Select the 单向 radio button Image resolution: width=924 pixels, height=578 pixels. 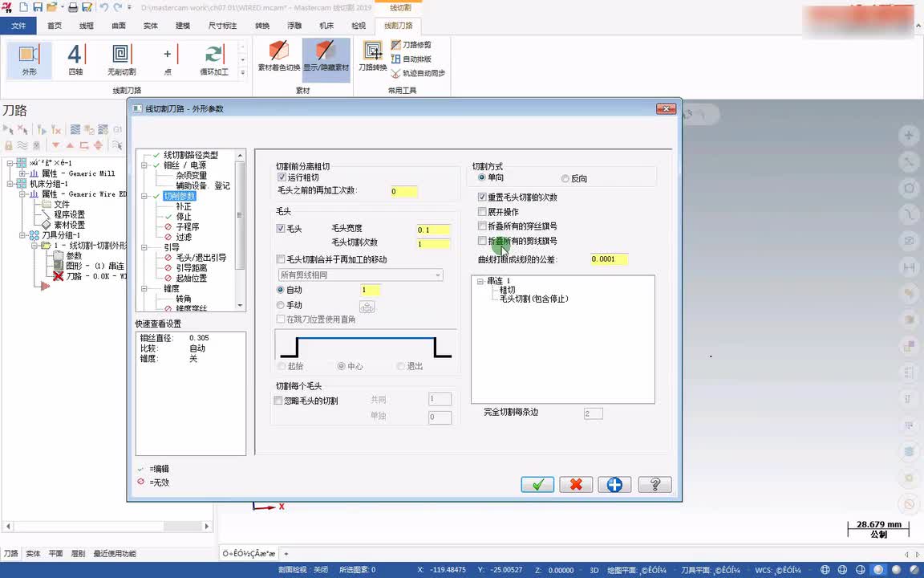point(481,177)
